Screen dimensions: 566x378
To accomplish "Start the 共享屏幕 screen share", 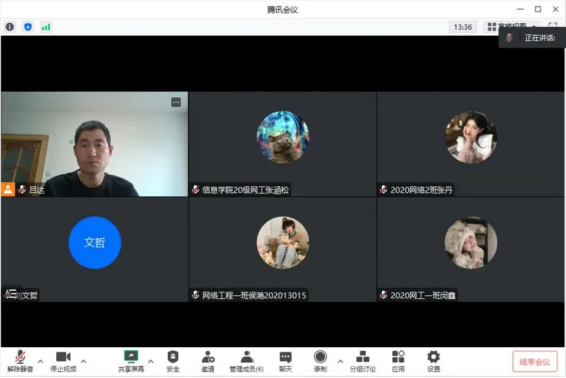I will [131, 361].
